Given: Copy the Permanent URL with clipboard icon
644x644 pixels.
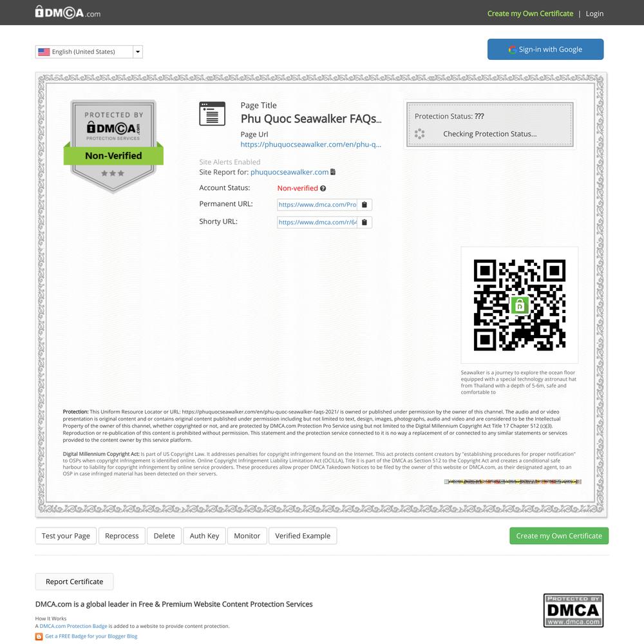Looking at the screenshot, I should 365,205.
